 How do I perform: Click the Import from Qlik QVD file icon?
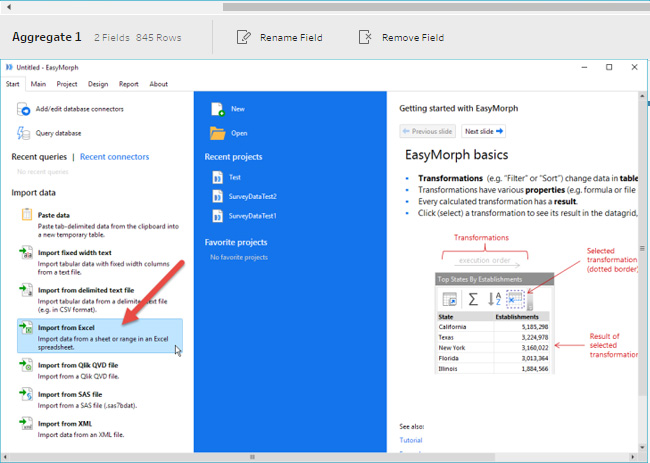[26, 365]
